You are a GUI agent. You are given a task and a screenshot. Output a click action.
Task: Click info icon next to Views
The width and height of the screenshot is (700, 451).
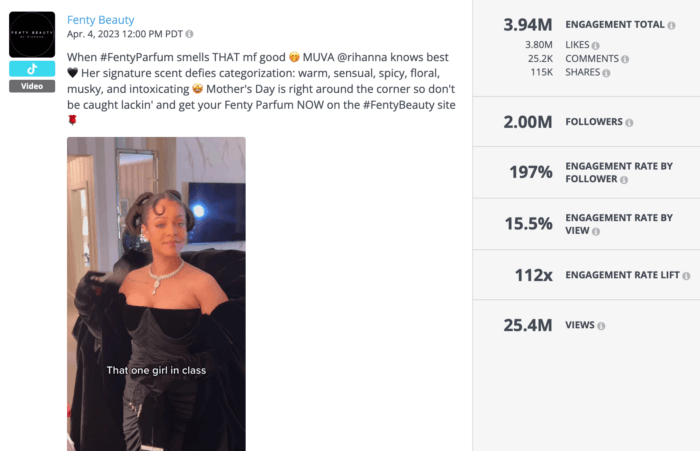[601, 326]
